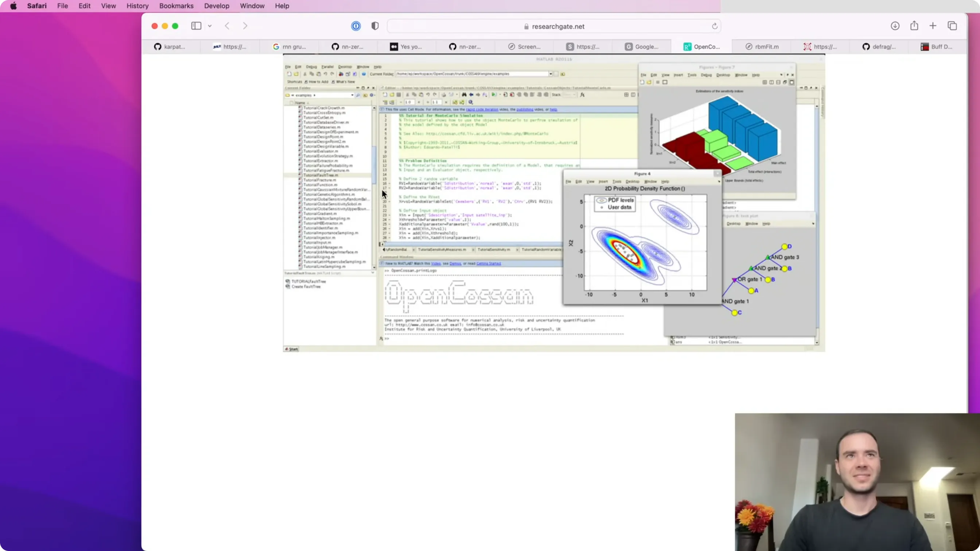
Task: Open the Apple menu
Action: 13,6
